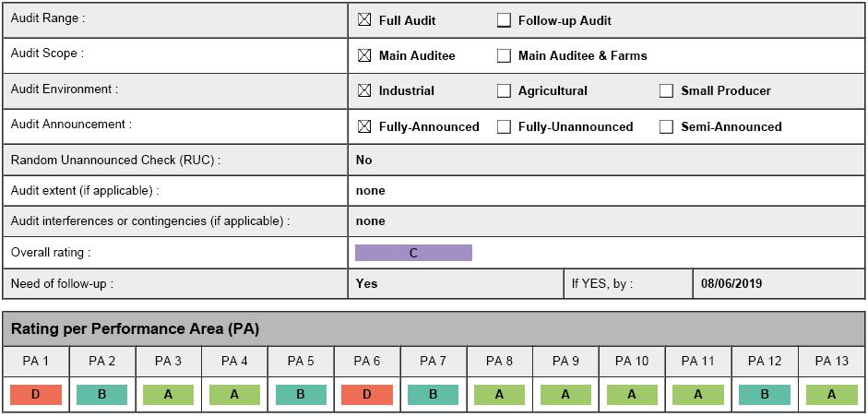Tick the Small Producer checkbox

[x=666, y=90]
